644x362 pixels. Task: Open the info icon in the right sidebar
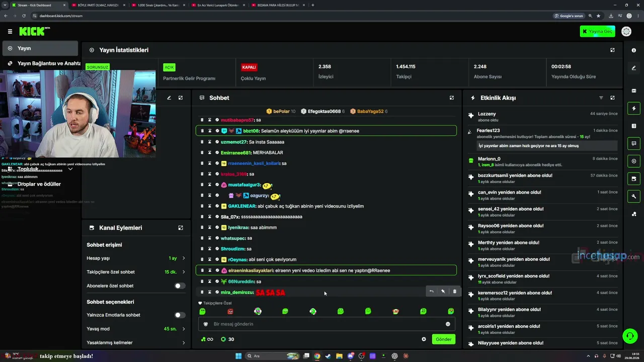(x=634, y=50)
